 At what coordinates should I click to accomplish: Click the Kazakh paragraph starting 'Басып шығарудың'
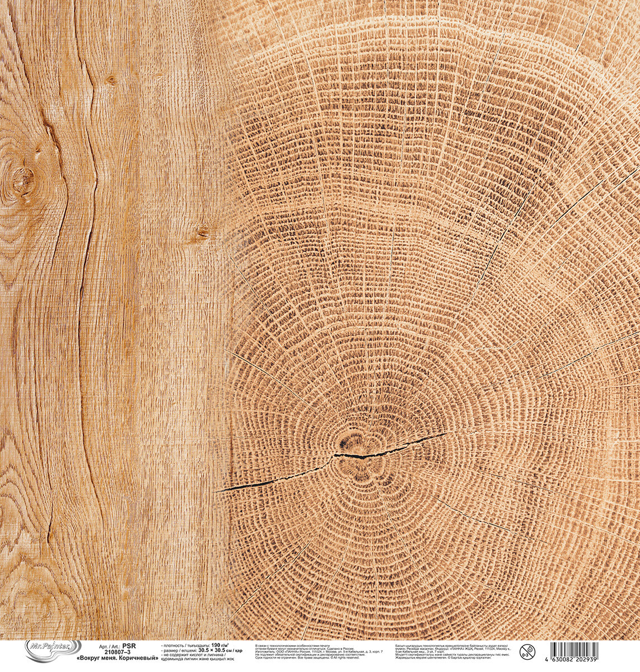455,653
